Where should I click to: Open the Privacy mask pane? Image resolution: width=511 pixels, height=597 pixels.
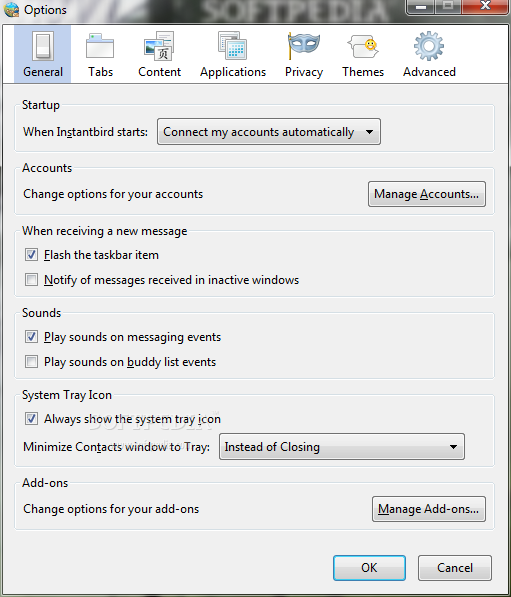pos(304,54)
